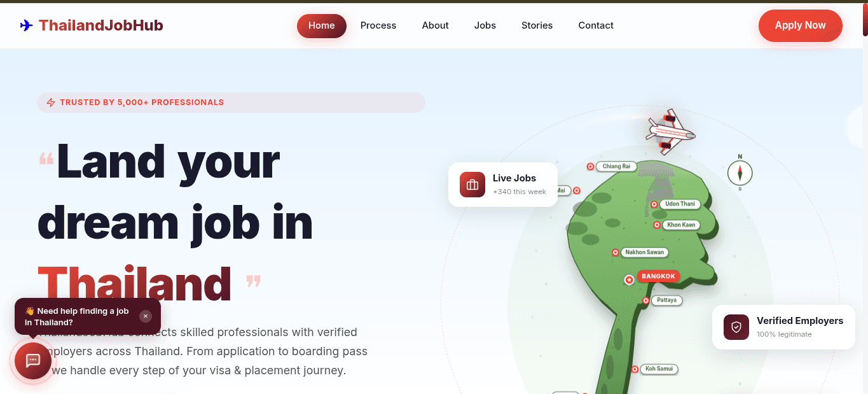
Task: Click the lightning bolt icon in trusted badge
Action: coord(51,102)
